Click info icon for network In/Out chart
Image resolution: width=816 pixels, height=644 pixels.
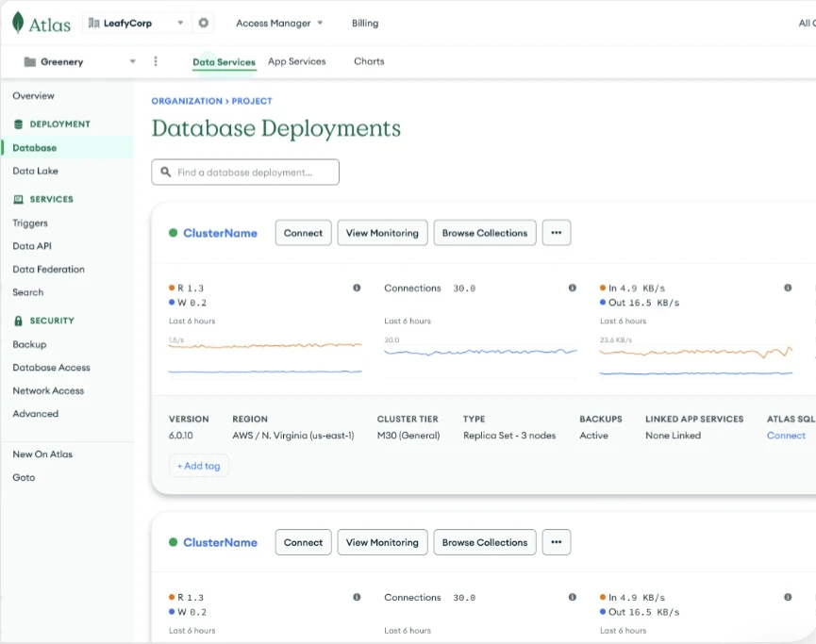[x=788, y=288]
